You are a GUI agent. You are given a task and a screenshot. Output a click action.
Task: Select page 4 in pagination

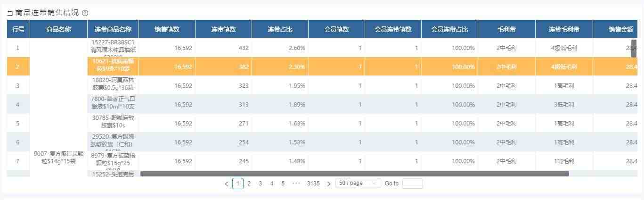pyautogui.click(x=272, y=183)
